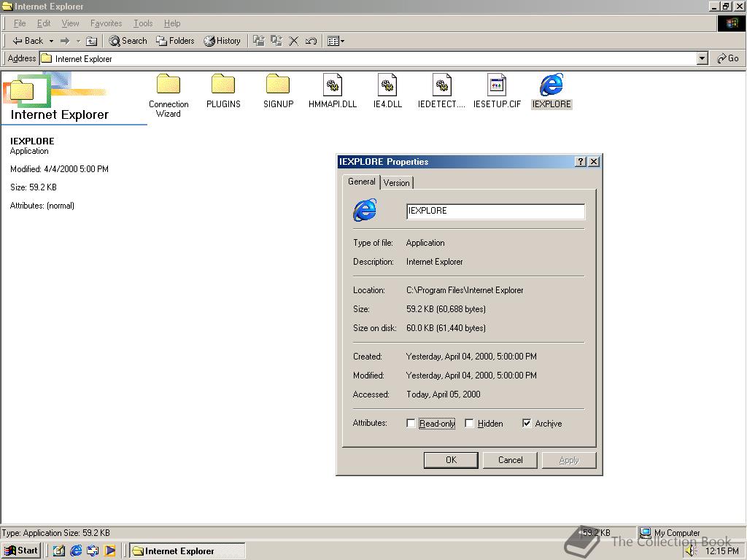This screenshot has width=747, height=560.
Task: Click the "C:\Program Files\Internet Explorer" location text
Action: pos(465,290)
